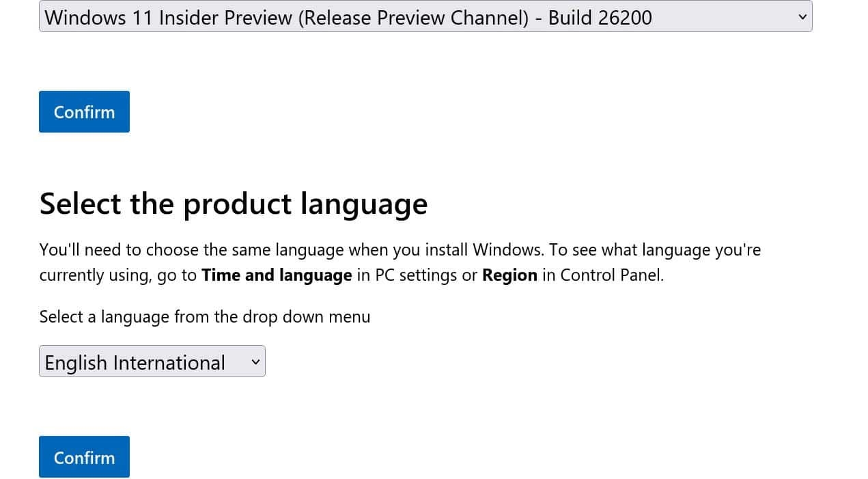Click the 'Select a language from the drop down menu' label
This screenshot has width=868, height=479.
point(205,316)
